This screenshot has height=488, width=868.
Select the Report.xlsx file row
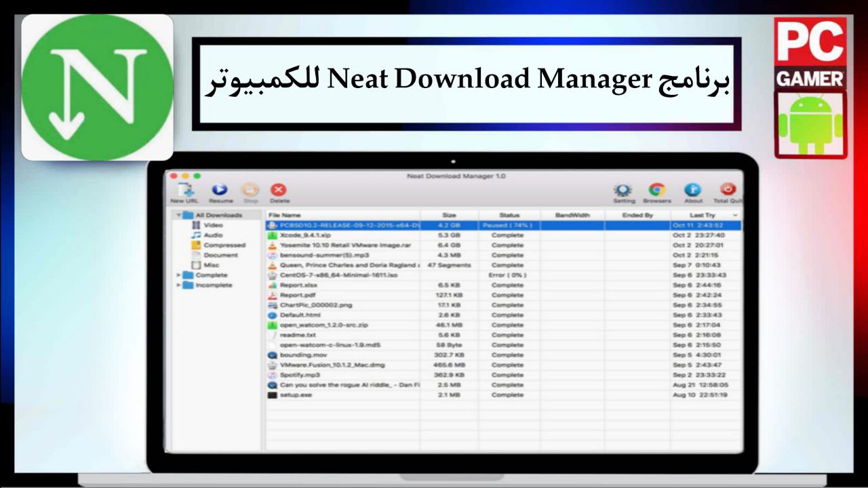pyautogui.click(x=503, y=285)
